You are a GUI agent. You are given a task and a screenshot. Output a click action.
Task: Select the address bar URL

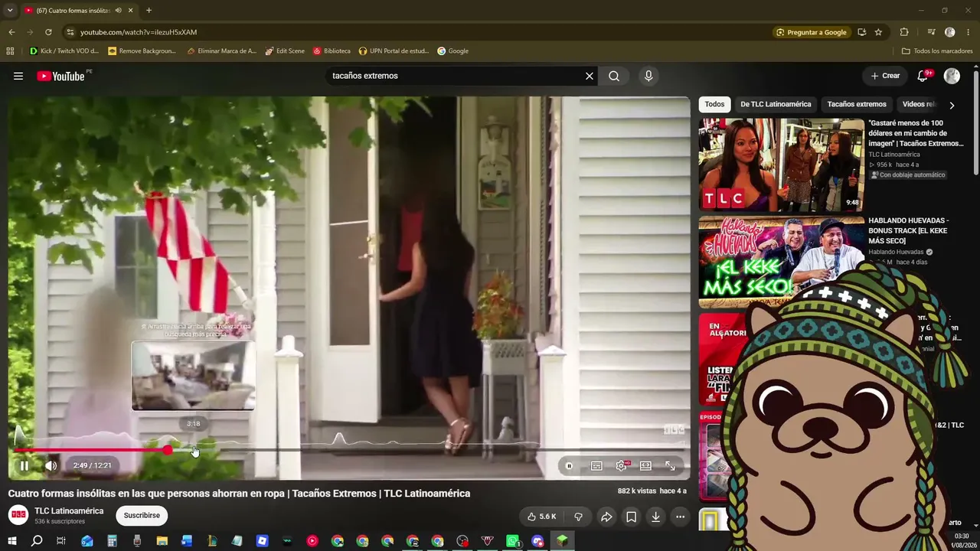pos(139,32)
